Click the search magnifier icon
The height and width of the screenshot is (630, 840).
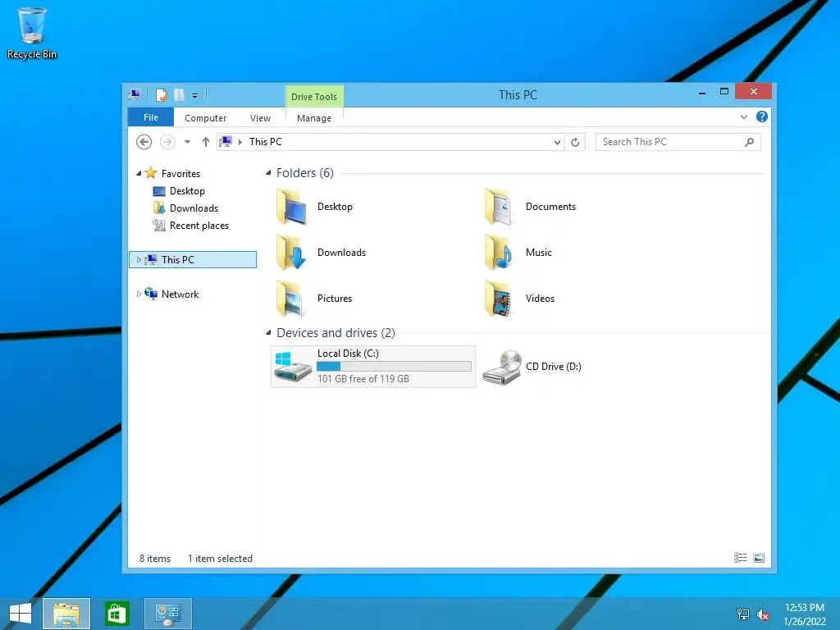(750, 142)
